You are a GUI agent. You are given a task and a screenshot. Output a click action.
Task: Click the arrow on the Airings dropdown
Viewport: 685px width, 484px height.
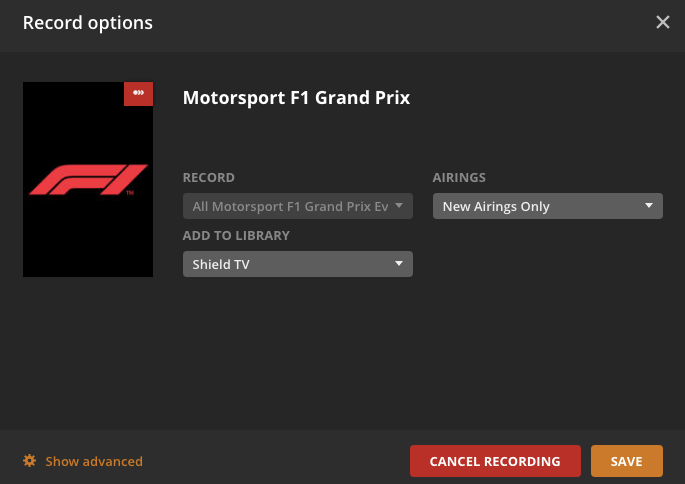tap(649, 206)
